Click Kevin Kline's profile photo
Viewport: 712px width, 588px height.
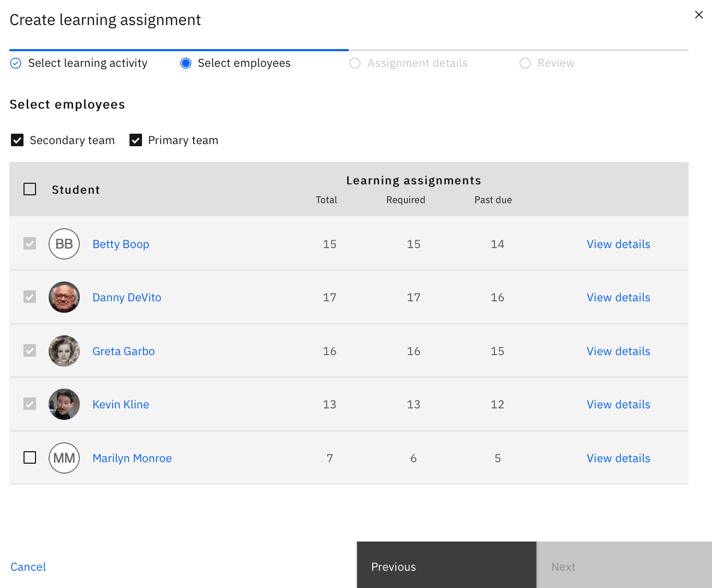pyautogui.click(x=64, y=404)
